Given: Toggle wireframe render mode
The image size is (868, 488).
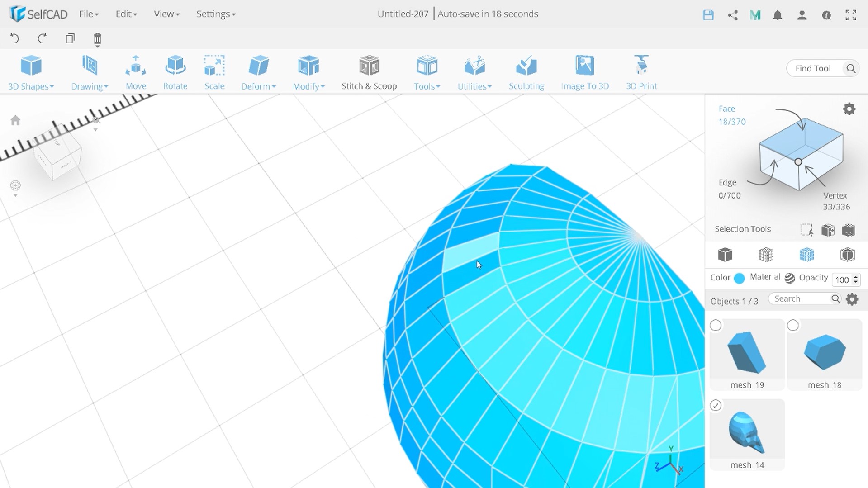Looking at the screenshot, I should tap(766, 255).
